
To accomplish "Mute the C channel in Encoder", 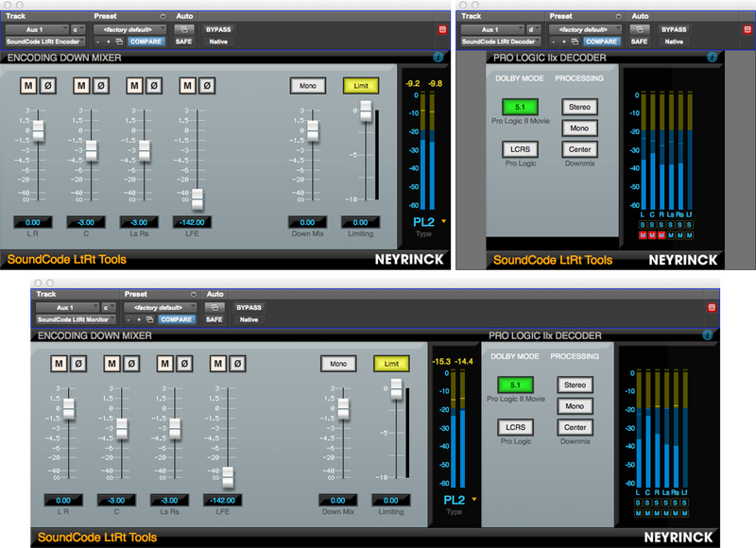I will pos(81,86).
